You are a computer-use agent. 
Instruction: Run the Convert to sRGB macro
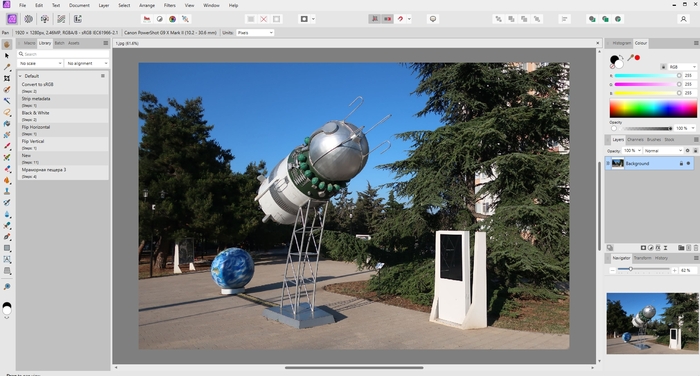pyautogui.click(x=63, y=87)
